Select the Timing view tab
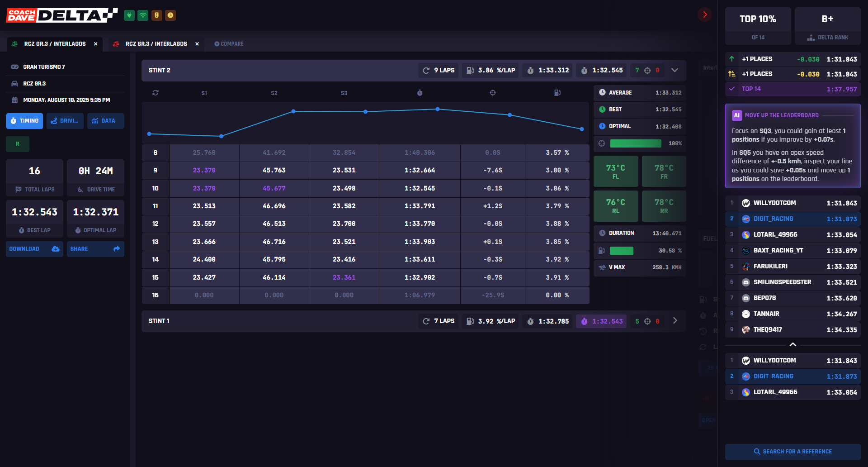Image resolution: width=868 pixels, height=467 pixels. point(24,121)
